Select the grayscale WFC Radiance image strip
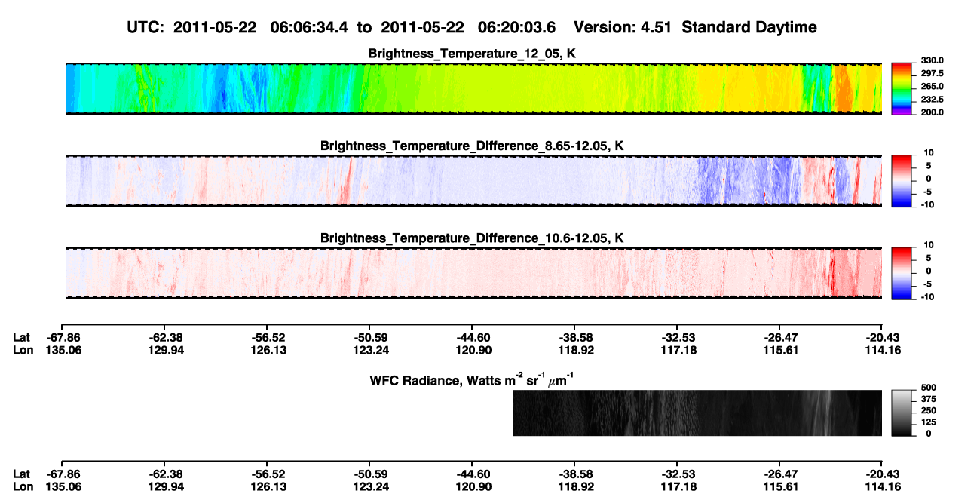The height and width of the screenshot is (503, 980). [697, 413]
